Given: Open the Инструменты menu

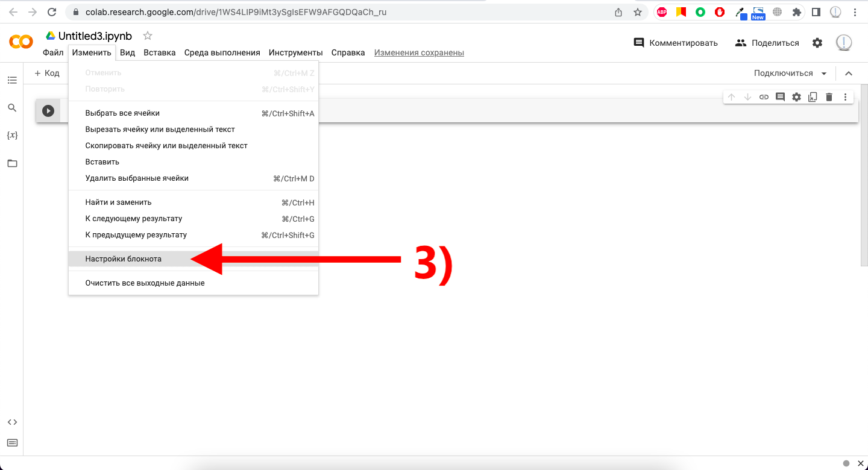Looking at the screenshot, I should point(296,52).
